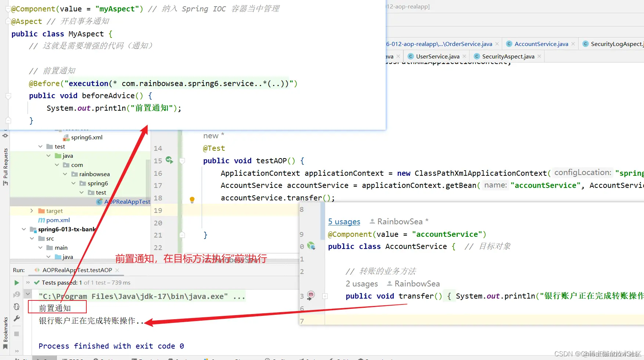Open the 5 usages link
644x360 pixels.
click(344, 222)
